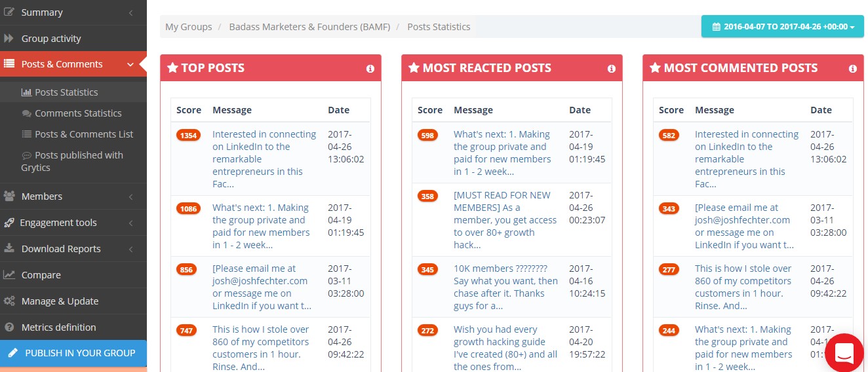Open Most Reacted post 'Wish you had every growth hacking guide'
Viewport: 868px width, 372px height.
[x=506, y=348]
